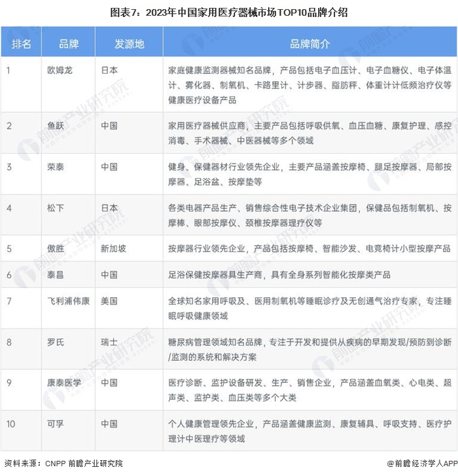Screen dimensions: 458x476
Task: Click description starting 各类电器产品生产
Action: 309,215
